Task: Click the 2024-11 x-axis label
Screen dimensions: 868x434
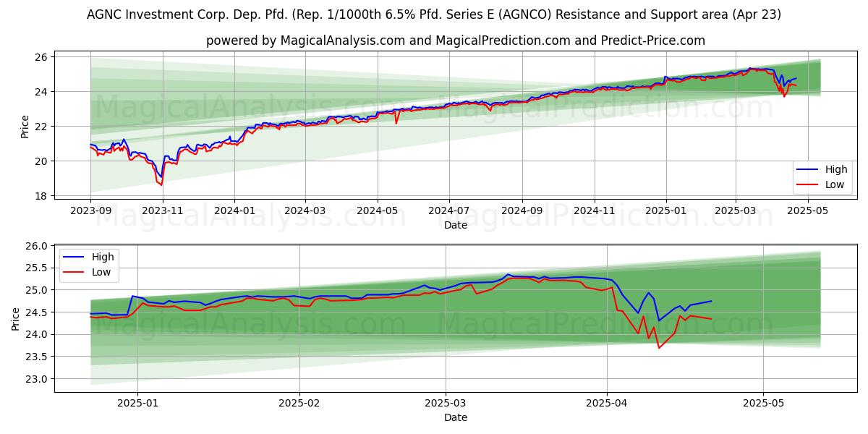Action: 595,210
